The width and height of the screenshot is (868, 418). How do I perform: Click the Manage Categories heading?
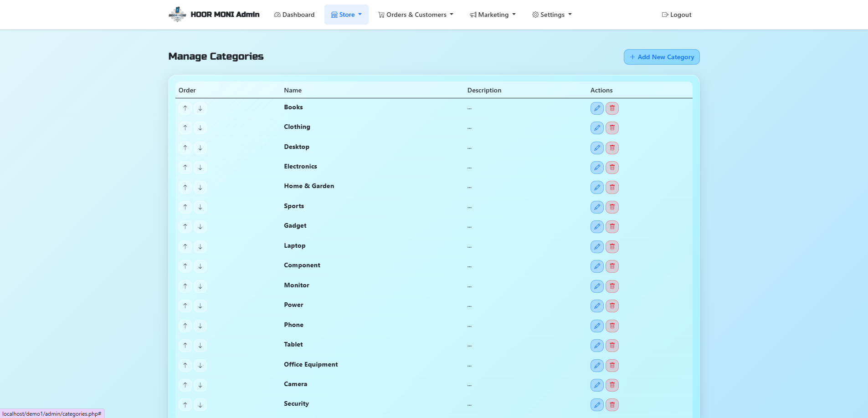[x=216, y=56]
